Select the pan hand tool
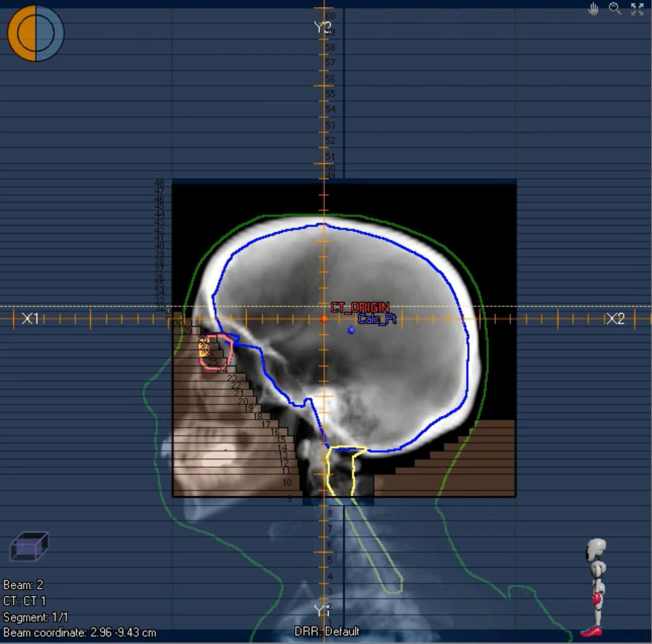652x644 pixels. click(593, 9)
